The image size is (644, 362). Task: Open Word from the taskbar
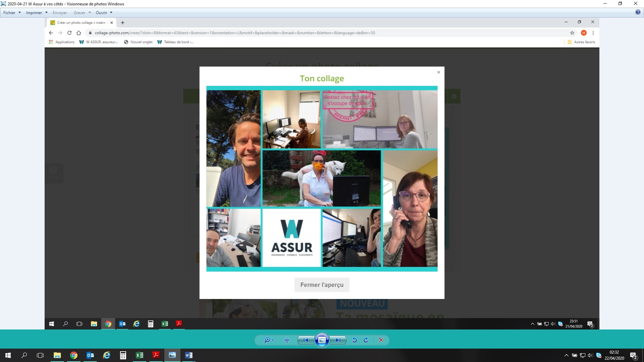189,355
